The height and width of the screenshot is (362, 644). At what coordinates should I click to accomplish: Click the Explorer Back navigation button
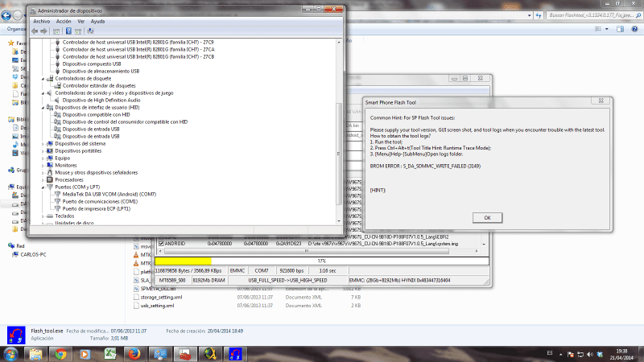click(6, 15)
